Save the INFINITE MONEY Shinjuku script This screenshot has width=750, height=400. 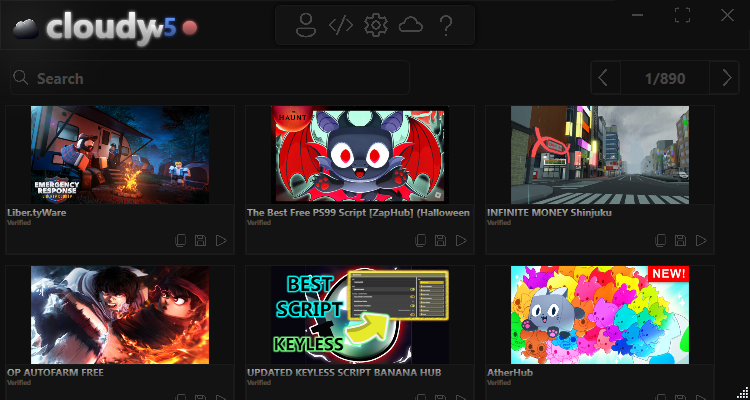tap(681, 240)
